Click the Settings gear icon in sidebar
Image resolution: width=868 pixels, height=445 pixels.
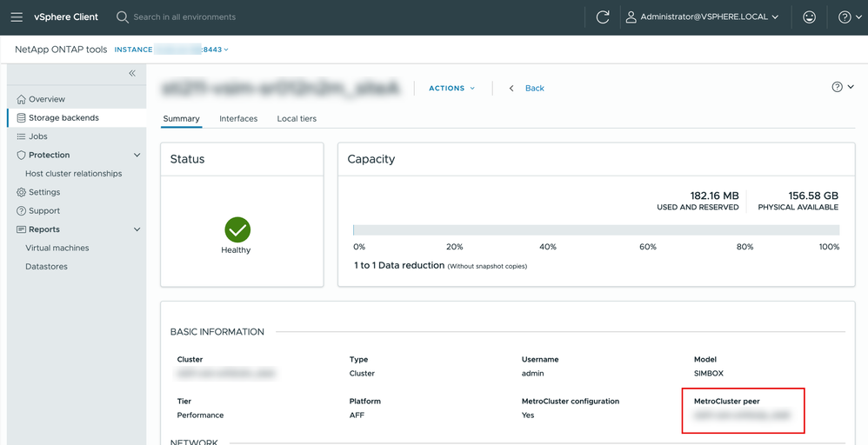(22, 192)
